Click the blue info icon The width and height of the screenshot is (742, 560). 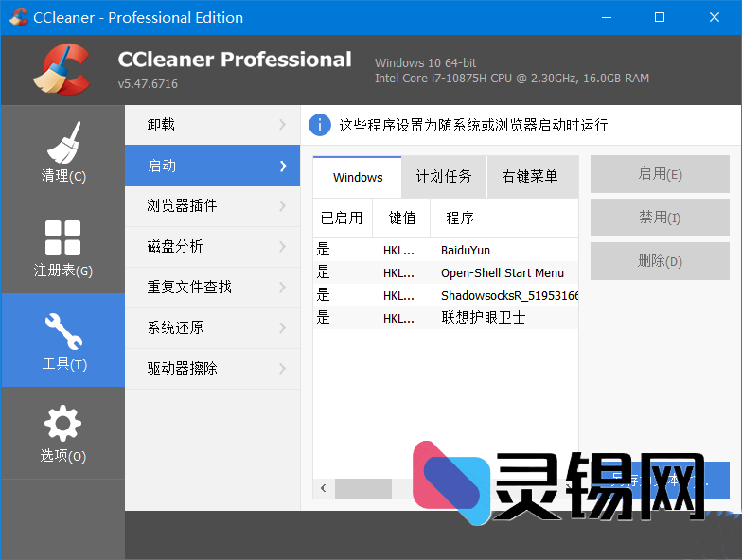320,125
